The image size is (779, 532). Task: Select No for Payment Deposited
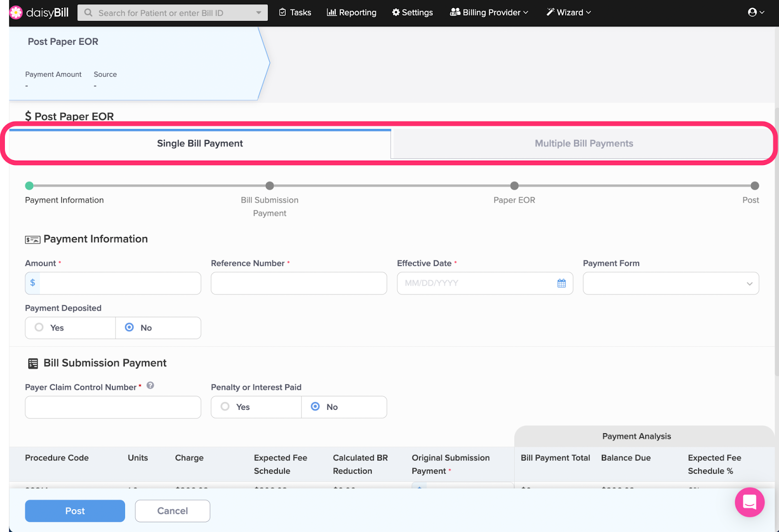tap(158, 328)
